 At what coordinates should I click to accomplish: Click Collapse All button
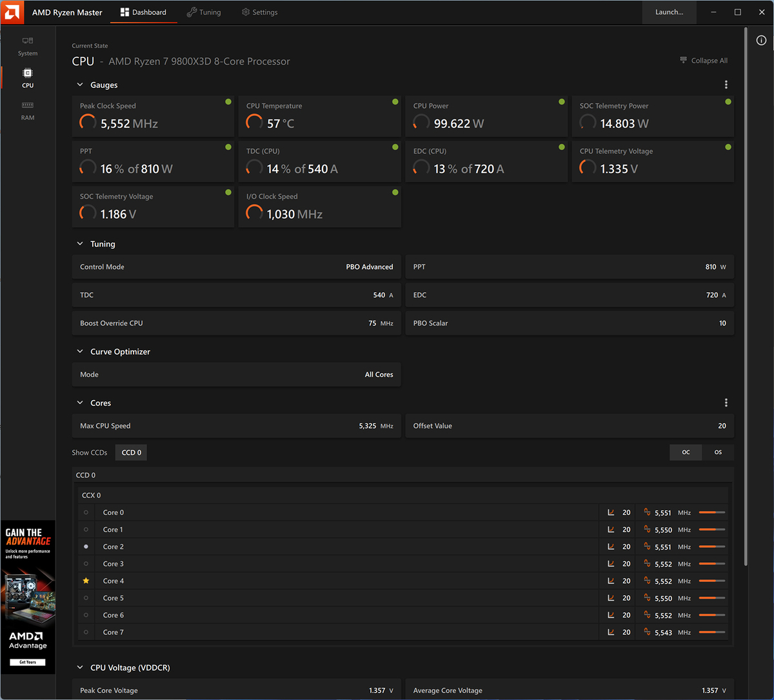(704, 61)
